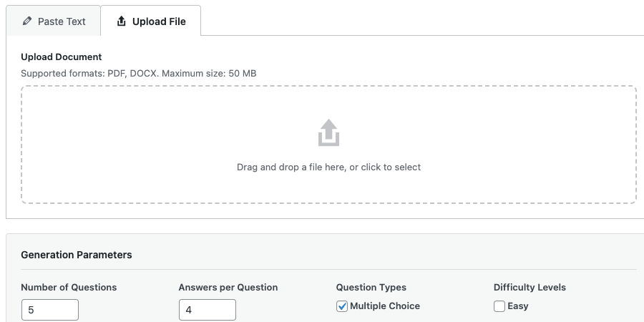Click the Difficulty Levels label
Screen dimensions: 644x322
[530, 288]
